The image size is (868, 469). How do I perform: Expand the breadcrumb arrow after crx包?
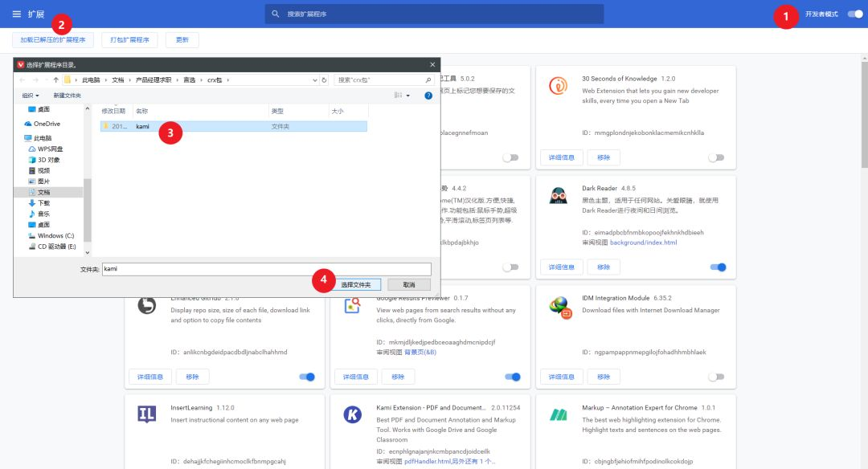[x=227, y=80]
